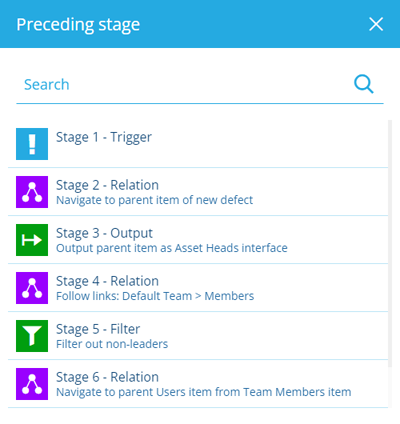Viewport: 400px width, 424px height.
Task: Click the Stage 1 Trigger exclamation icon
Action: tap(32, 144)
